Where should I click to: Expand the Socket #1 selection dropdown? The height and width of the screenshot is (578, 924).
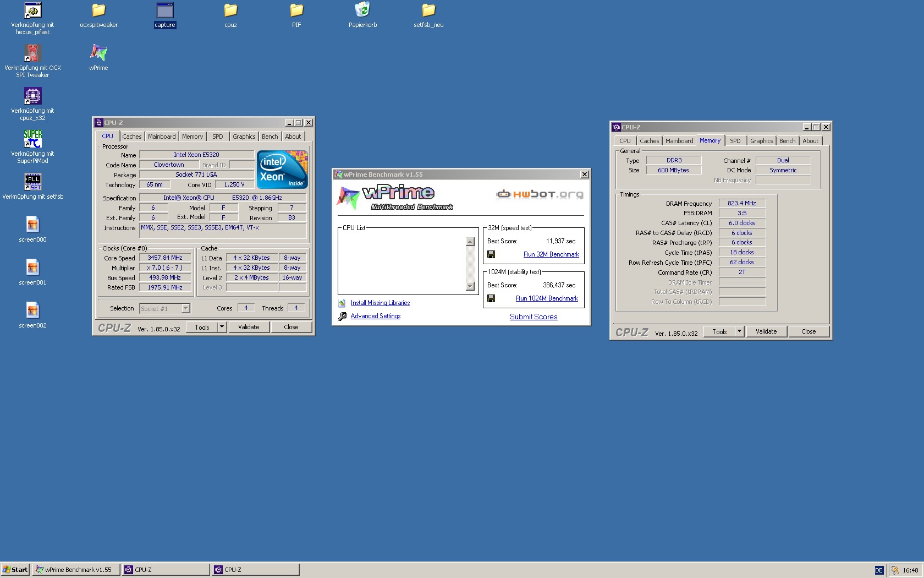point(186,309)
